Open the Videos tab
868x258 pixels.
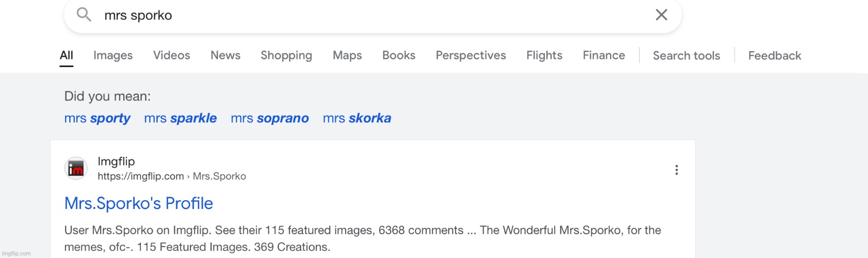(171, 55)
